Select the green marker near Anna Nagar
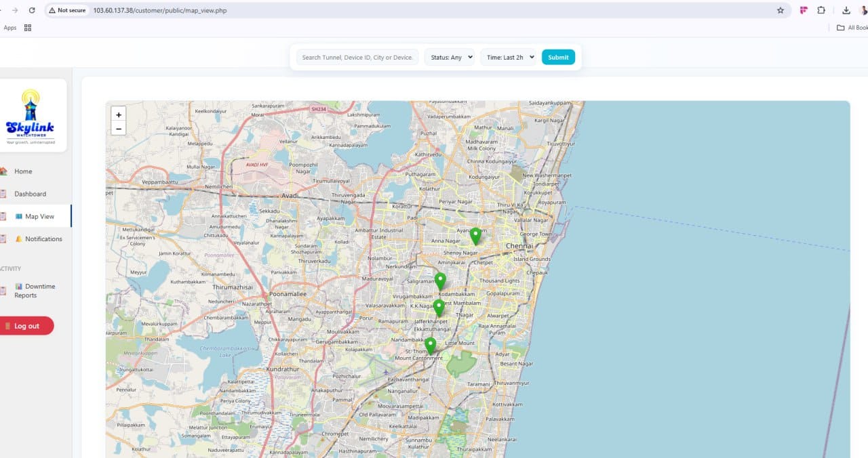This screenshot has width=868, height=458. [x=475, y=236]
